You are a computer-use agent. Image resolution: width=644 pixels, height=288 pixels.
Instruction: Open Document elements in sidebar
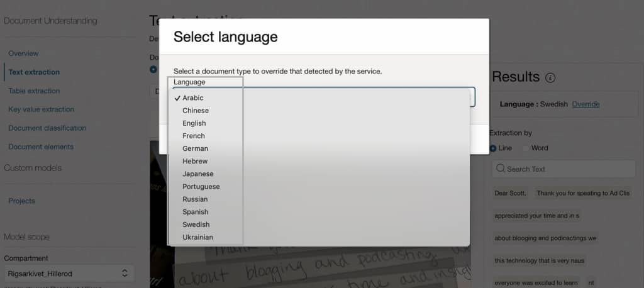point(41,147)
